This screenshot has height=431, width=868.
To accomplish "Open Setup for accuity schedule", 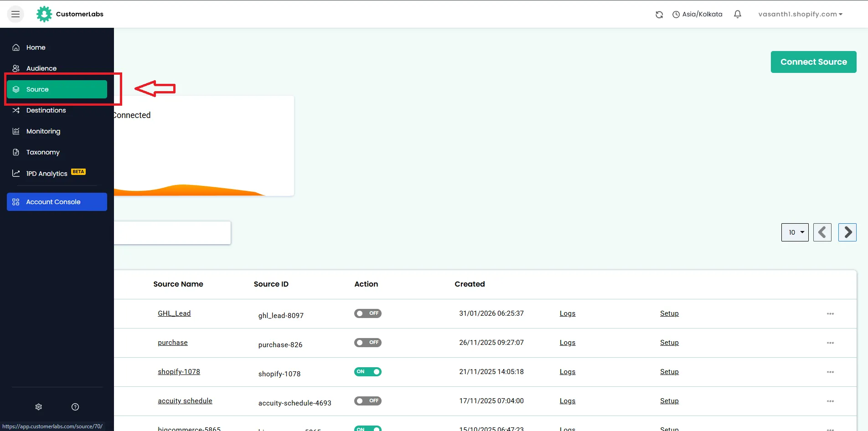I will point(669,401).
